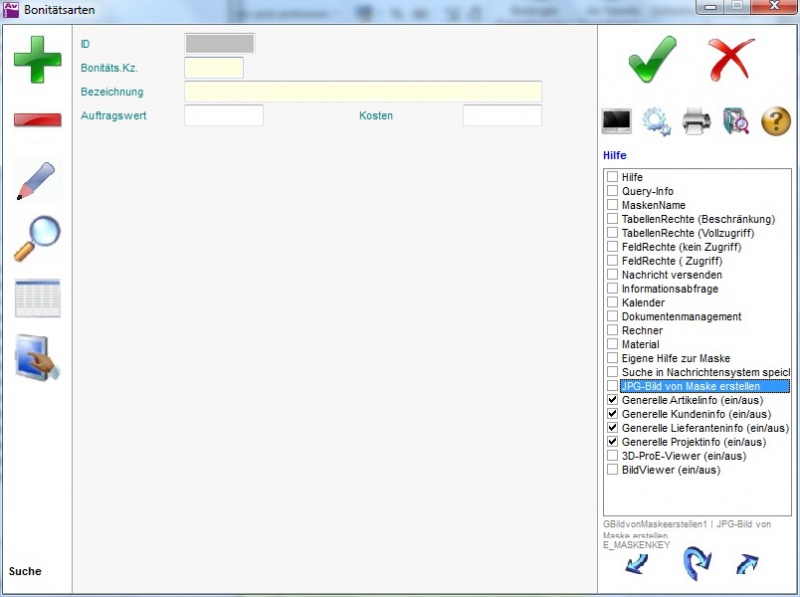Viewport: 800px width, 597px height.
Task: Click the red minus delete record icon
Action: pyautogui.click(x=37, y=120)
